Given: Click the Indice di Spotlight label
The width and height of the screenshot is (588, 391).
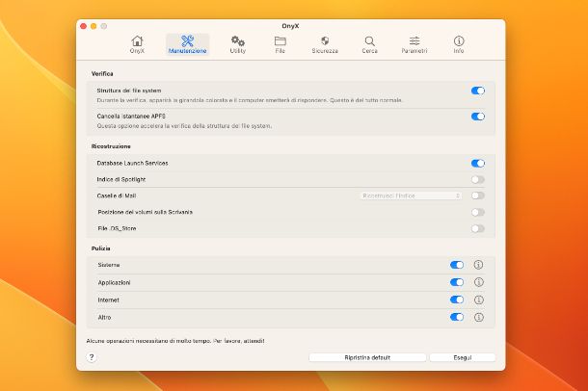Looking at the screenshot, I should [121, 180].
